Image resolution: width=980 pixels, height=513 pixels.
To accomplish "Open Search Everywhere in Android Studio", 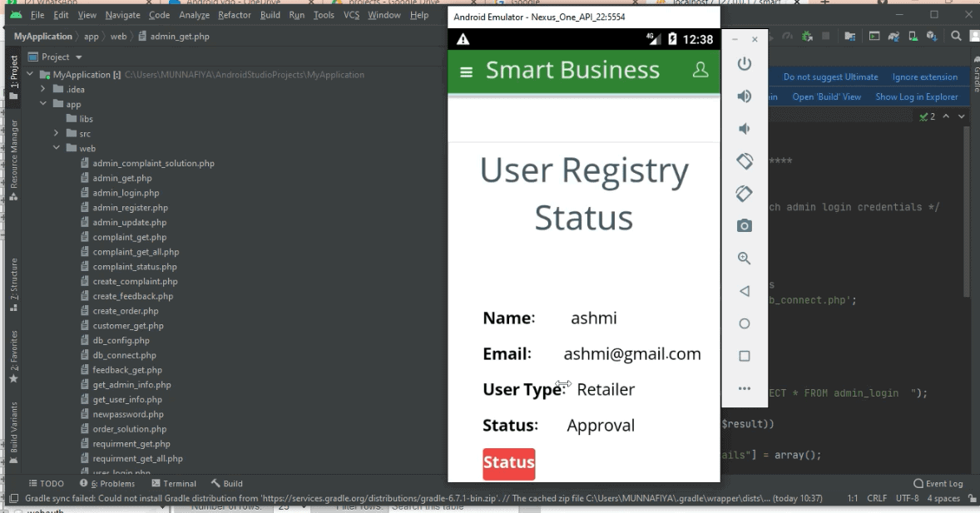I will tap(955, 36).
